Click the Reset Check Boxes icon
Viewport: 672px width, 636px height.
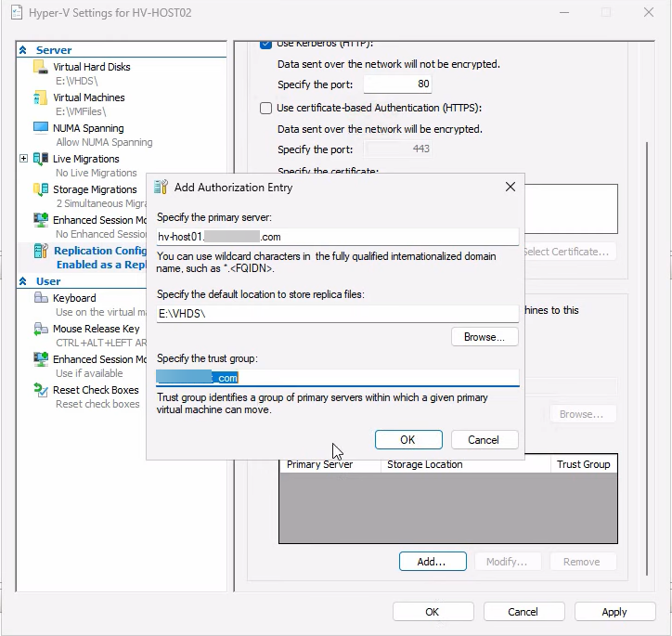click(41, 390)
